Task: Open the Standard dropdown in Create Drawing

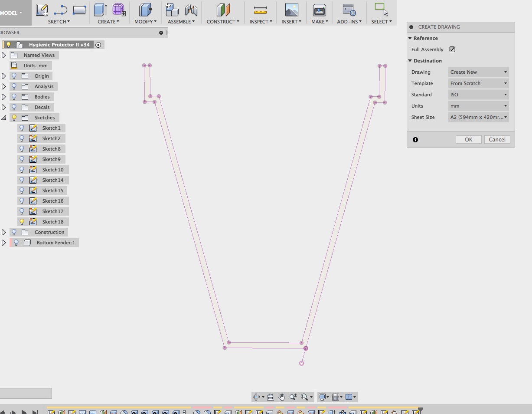Action: tap(478, 95)
